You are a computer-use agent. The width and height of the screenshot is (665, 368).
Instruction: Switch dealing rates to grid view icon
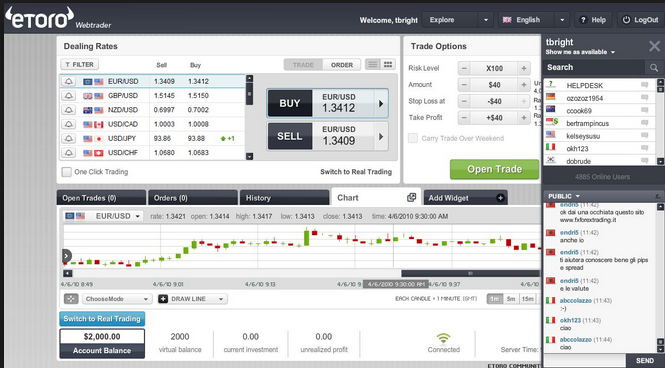[388, 64]
